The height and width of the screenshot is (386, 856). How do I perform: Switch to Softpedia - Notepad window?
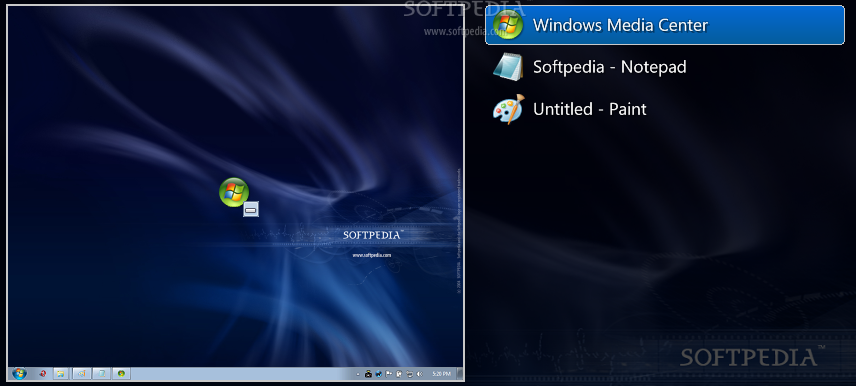664,67
